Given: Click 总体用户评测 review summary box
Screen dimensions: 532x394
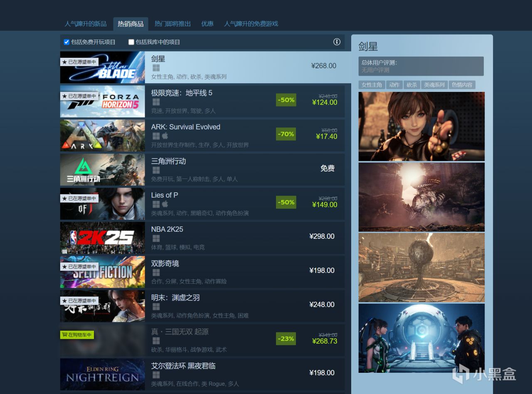Looking at the screenshot, I should click(421, 66).
